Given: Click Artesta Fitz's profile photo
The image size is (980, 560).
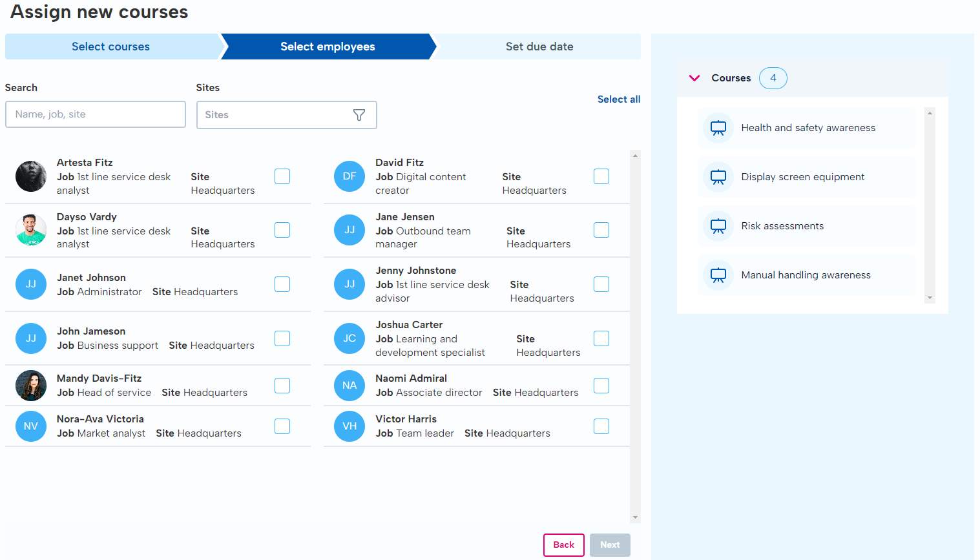Looking at the screenshot, I should click(30, 176).
